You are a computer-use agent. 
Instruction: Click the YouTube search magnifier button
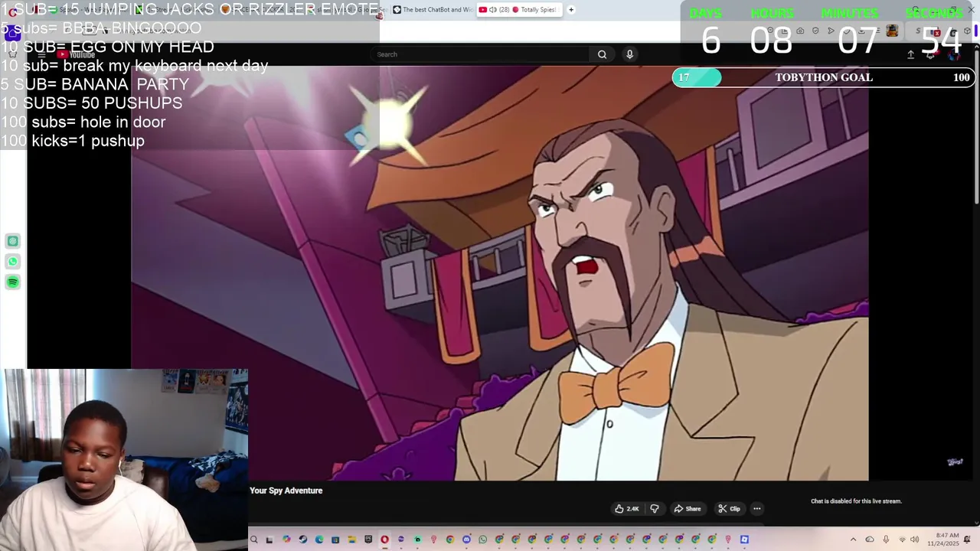602,54
